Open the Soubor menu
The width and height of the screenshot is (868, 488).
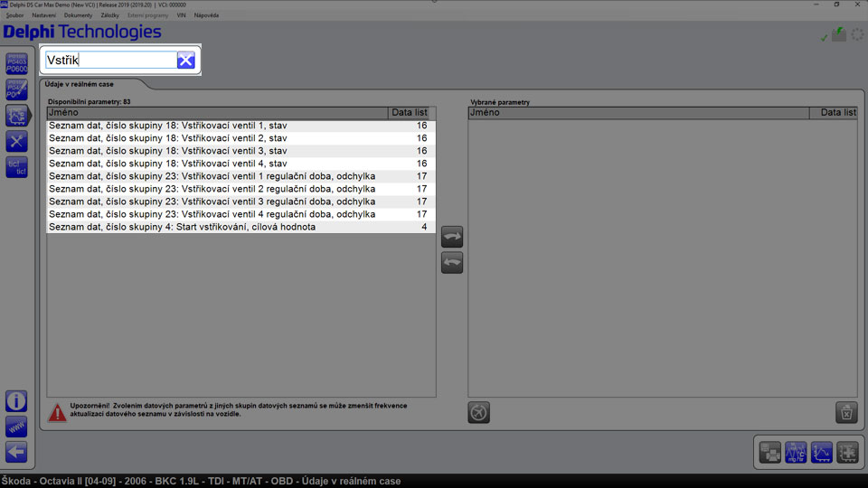click(14, 15)
